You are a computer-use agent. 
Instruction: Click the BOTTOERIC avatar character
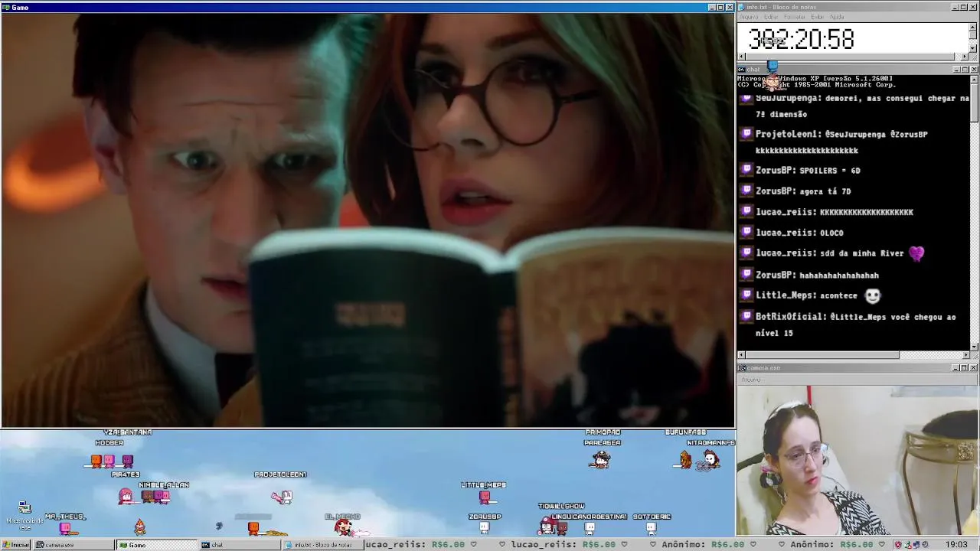point(651,527)
